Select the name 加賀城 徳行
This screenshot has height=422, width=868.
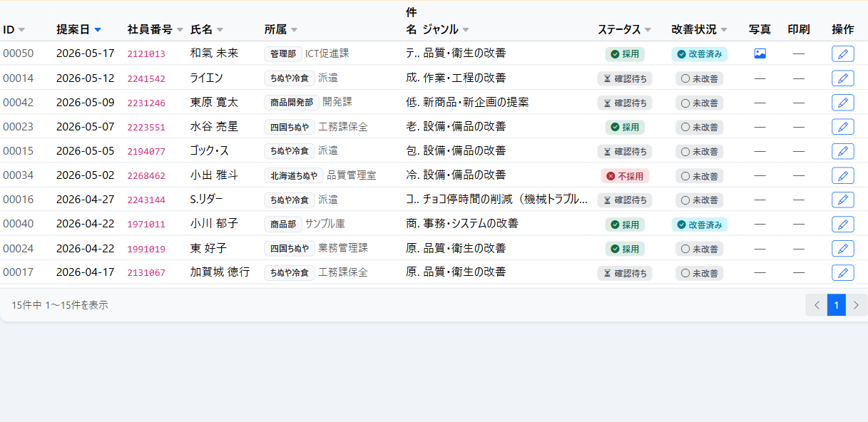point(220,273)
